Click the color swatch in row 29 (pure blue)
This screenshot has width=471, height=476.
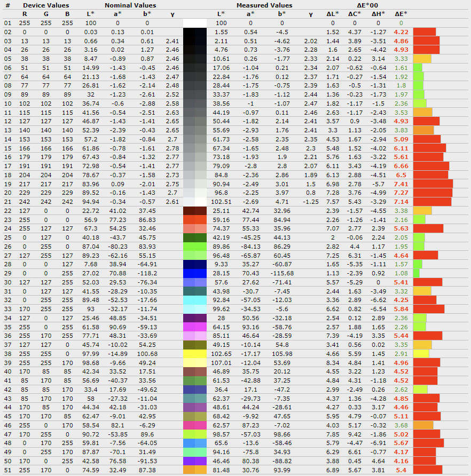point(195,273)
